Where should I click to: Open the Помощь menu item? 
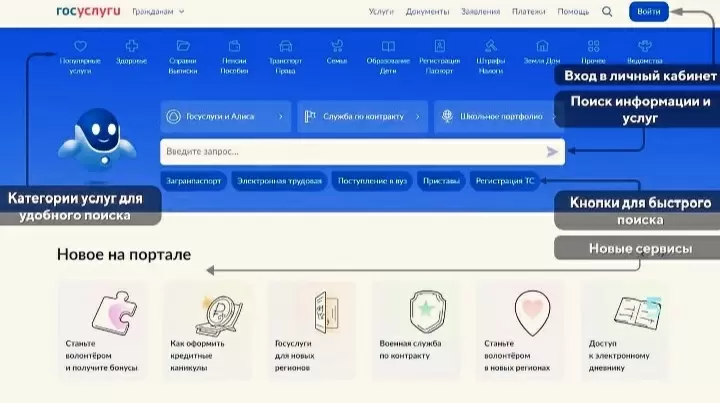(573, 11)
